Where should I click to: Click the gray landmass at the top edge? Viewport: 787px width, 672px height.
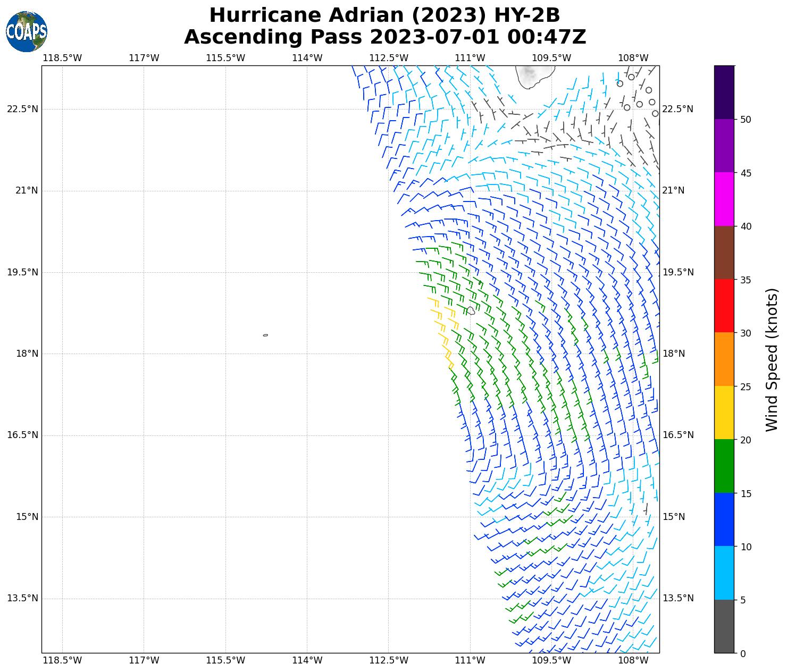[531, 75]
